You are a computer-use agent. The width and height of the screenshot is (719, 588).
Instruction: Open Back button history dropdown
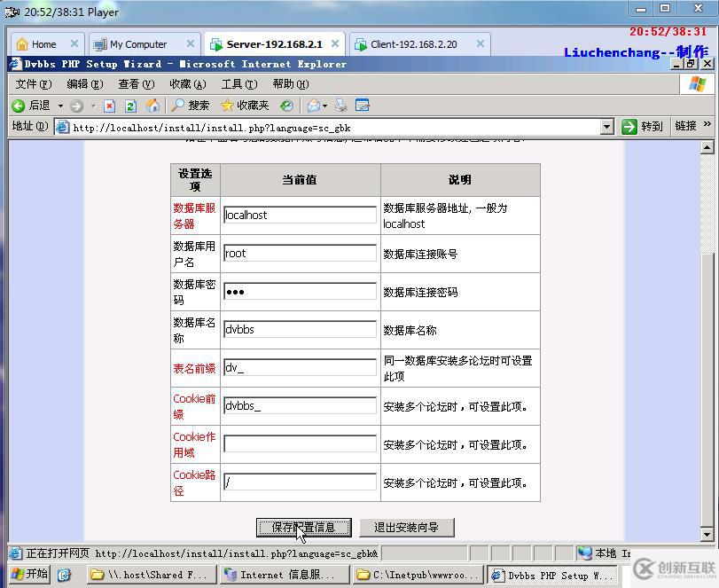click(60, 106)
